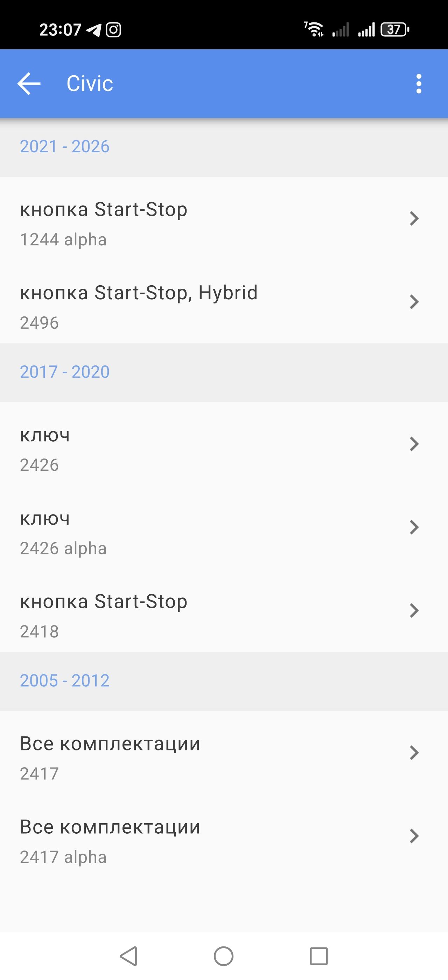Open chevron for Start-Stop, Hybrid 2496
The width and height of the screenshot is (448, 980).
[414, 302]
